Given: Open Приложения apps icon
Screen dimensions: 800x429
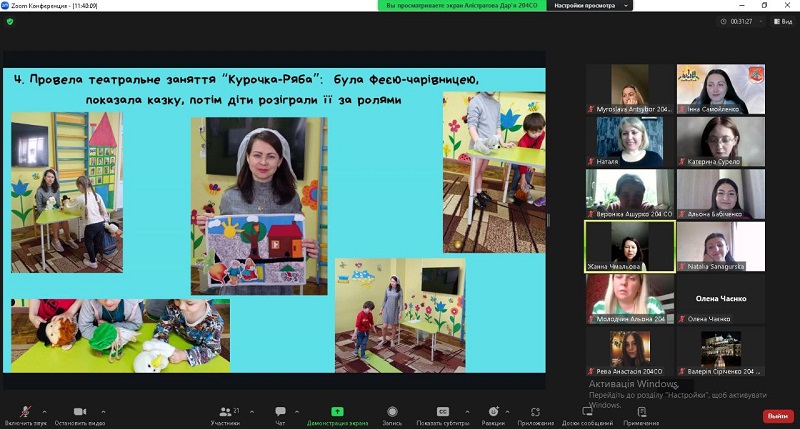Looking at the screenshot, I should [x=536, y=413].
